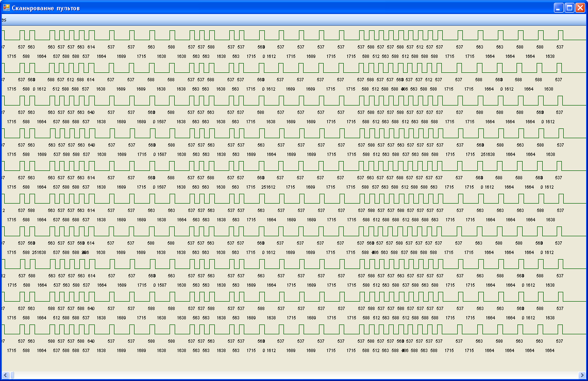The width and height of the screenshot is (588, 381).
Task: Open the window system menu icon
Action: [x=6, y=7]
